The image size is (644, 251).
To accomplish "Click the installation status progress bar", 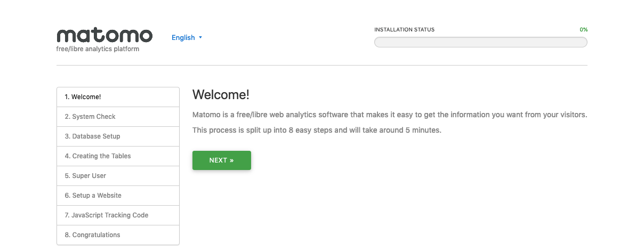I will 480,42.
